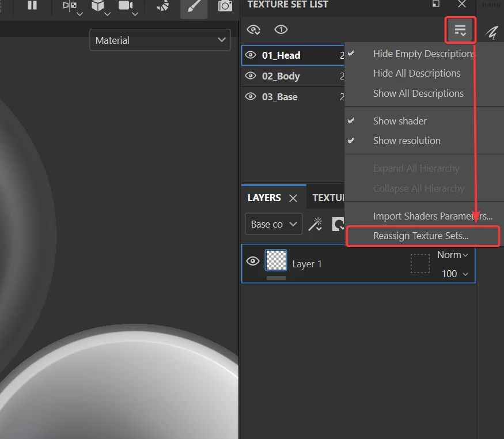The height and width of the screenshot is (439, 504).
Task: Select the paint brush icon in toolbar
Action: [194, 6]
